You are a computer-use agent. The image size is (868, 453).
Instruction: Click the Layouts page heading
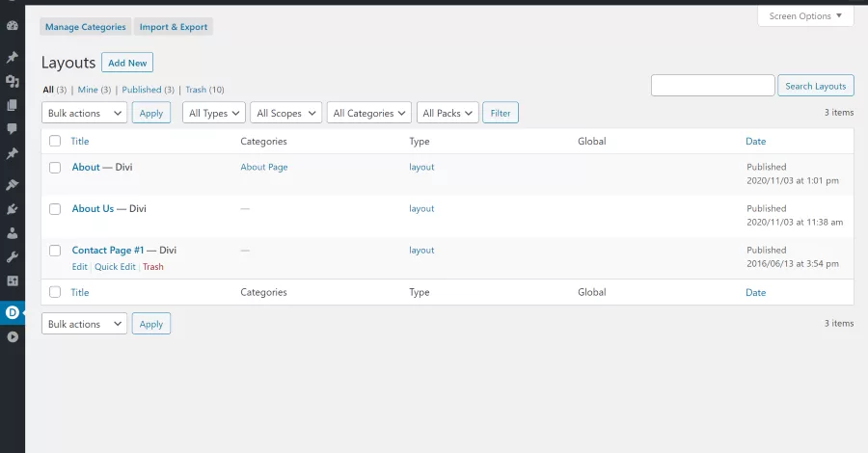tap(68, 63)
